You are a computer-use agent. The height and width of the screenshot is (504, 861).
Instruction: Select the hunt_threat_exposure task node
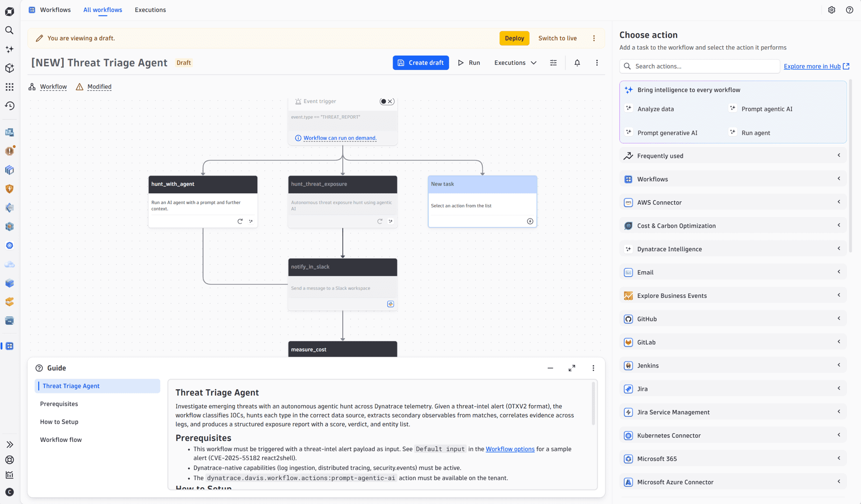(343, 202)
